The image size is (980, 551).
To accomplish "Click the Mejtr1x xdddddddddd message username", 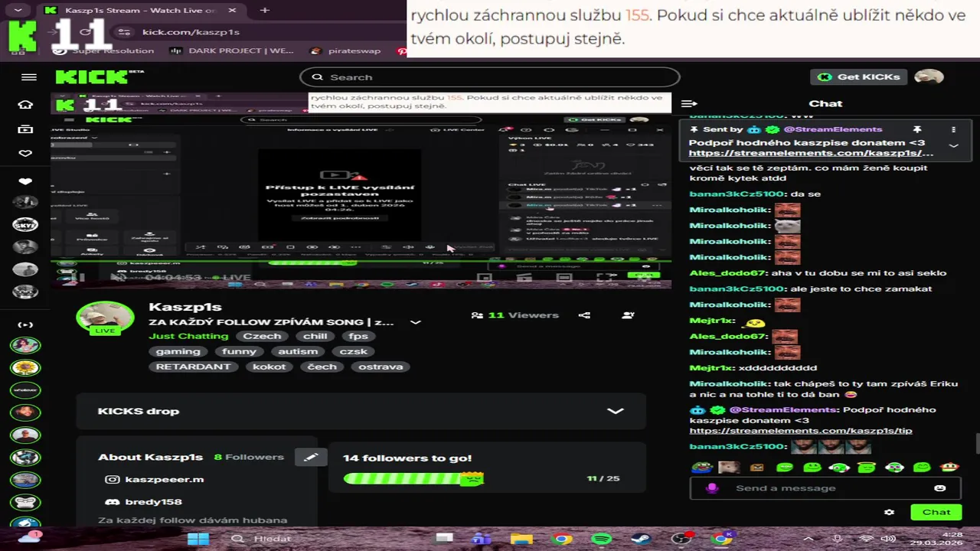I will 711,368.
